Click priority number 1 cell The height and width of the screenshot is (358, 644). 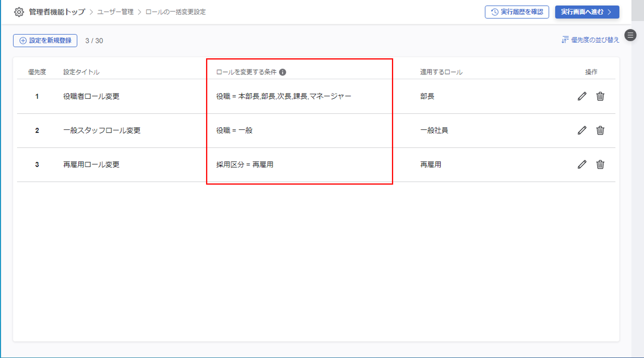[37, 96]
